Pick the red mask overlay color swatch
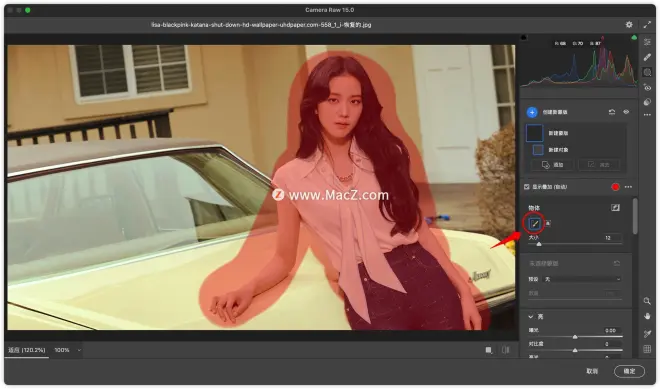Screen dimensions: 660x389 [615, 187]
